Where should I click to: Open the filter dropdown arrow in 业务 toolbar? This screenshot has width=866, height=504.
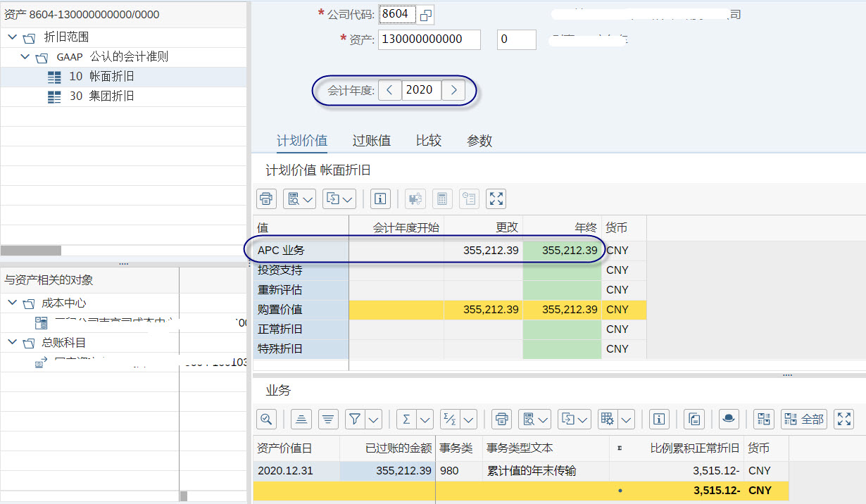[374, 420]
